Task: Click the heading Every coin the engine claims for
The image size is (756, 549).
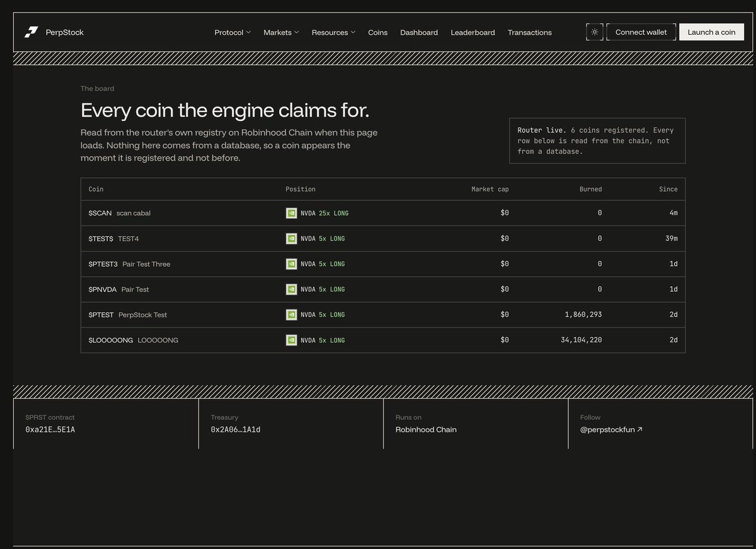Action: (x=225, y=111)
